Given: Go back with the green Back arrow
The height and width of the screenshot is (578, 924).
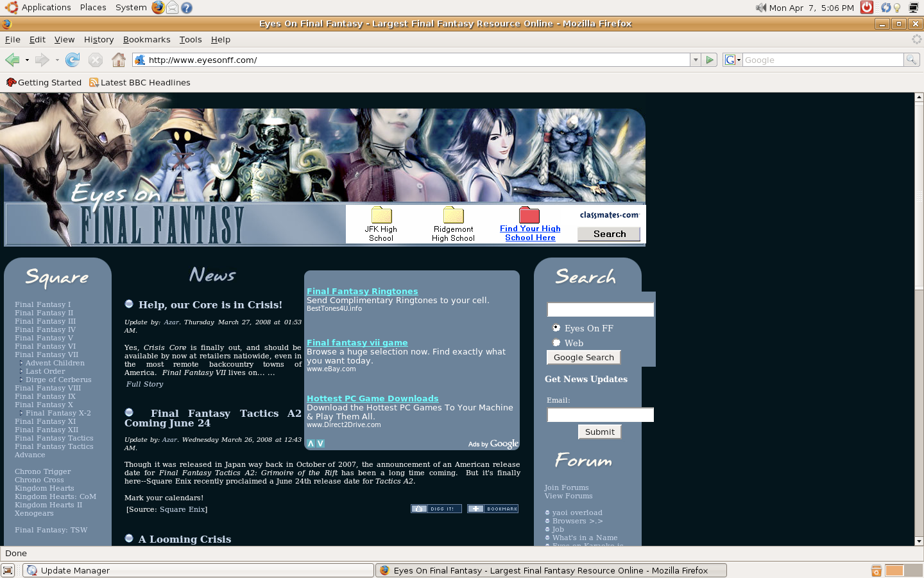Looking at the screenshot, I should pyautogui.click(x=12, y=60).
